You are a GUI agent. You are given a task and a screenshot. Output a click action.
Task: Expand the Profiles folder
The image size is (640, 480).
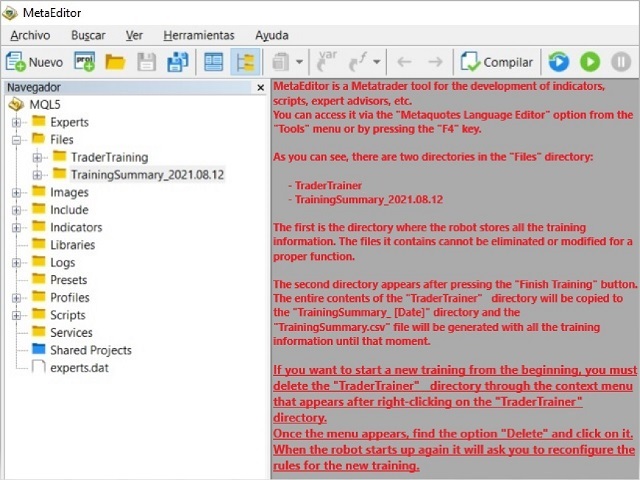(16, 298)
